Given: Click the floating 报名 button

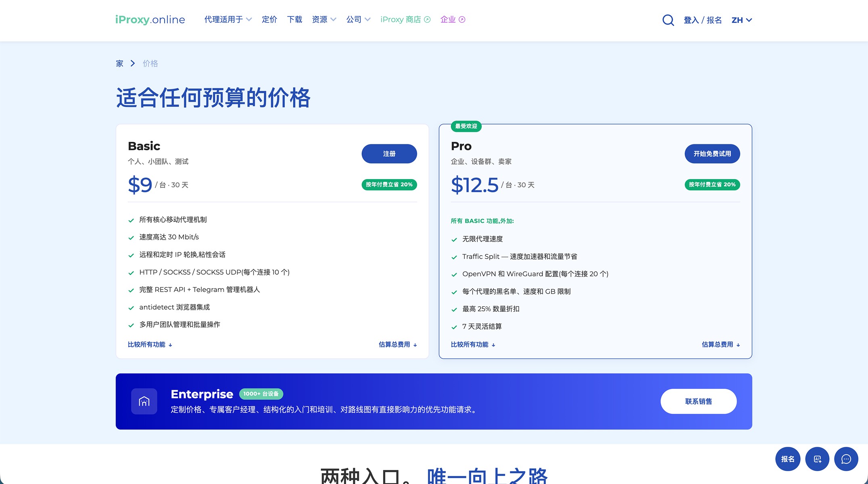Looking at the screenshot, I should [x=788, y=459].
